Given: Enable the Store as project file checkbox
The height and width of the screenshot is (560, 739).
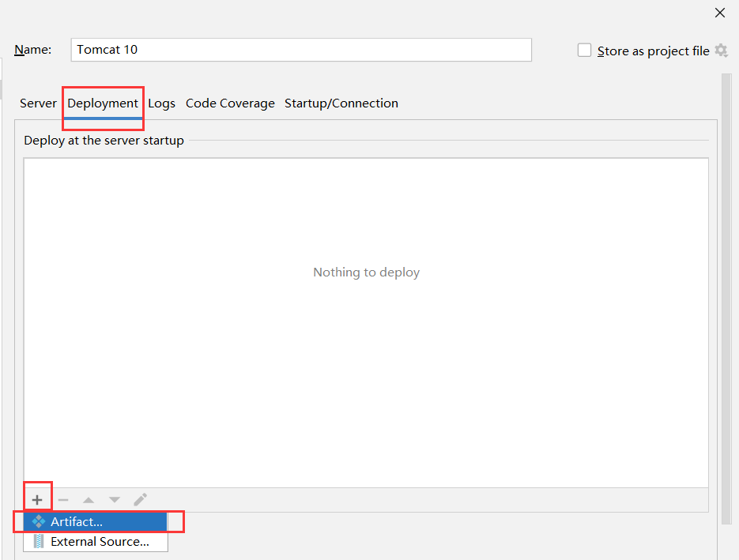Looking at the screenshot, I should click(x=584, y=49).
